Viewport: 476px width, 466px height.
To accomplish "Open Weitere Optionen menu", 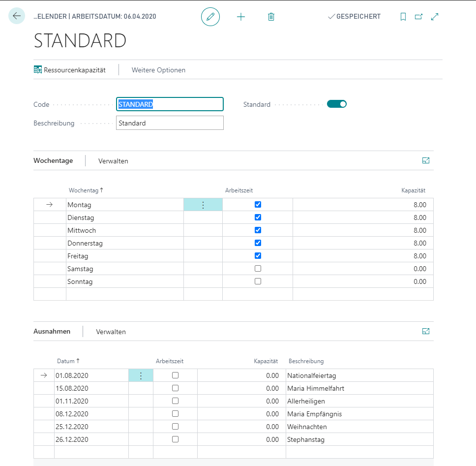I will pos(158,70).
